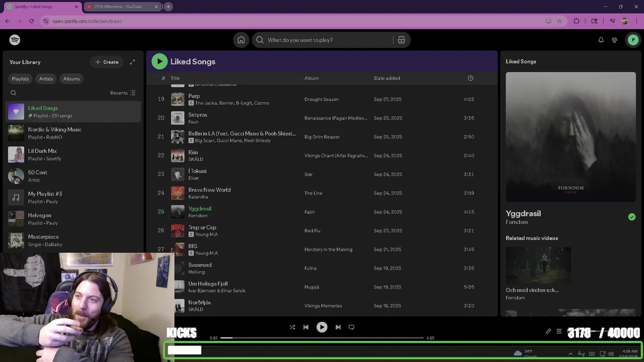Open the browser extensions puzzle icon
Image resolution: width=644 pixels, height=362 pixels.
tap(577, 21)
